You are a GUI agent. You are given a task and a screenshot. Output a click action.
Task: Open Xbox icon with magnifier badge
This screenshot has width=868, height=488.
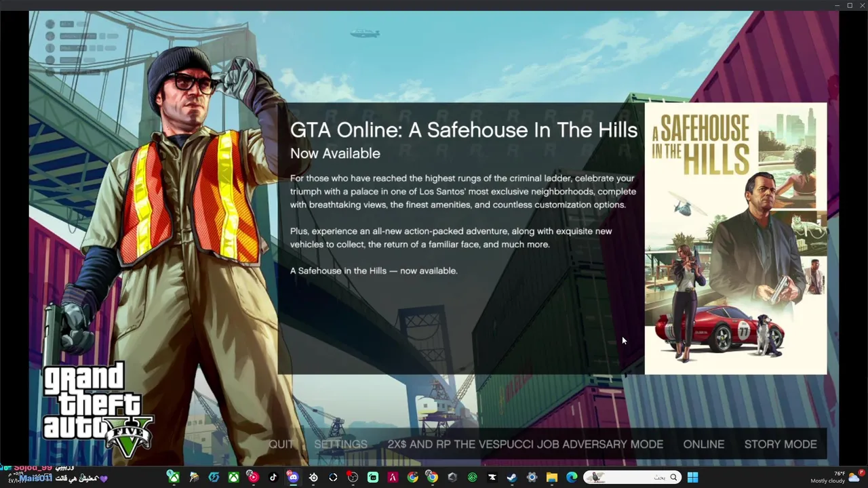(174, 477)
